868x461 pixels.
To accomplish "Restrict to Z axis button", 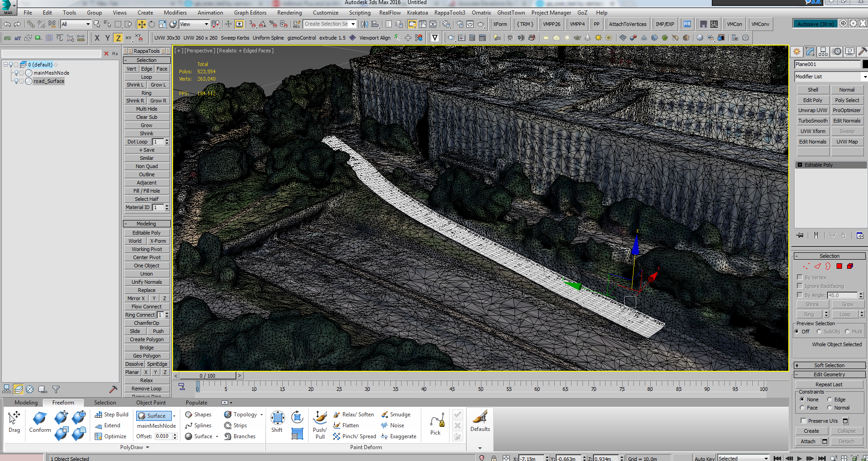I will 118,38.
